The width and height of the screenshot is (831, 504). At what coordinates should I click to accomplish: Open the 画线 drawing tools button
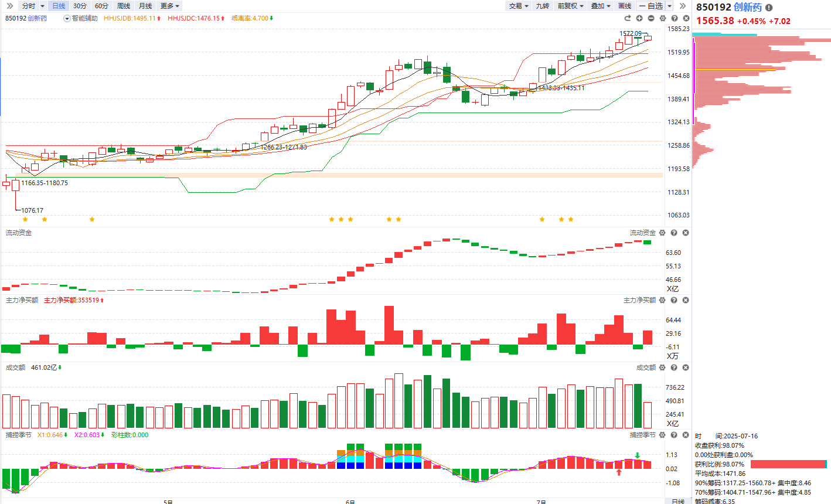coord(625,6)
